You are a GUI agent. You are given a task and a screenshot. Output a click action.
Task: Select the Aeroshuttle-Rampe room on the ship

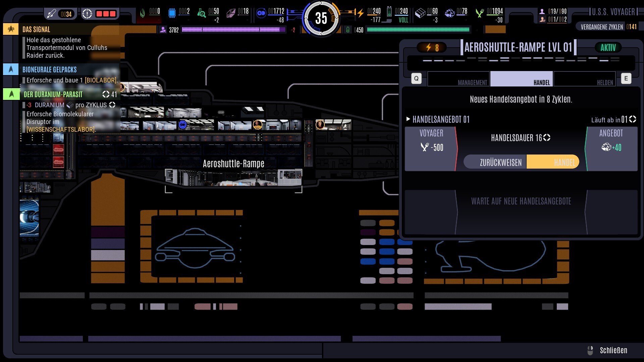click(x=233, y=178)
